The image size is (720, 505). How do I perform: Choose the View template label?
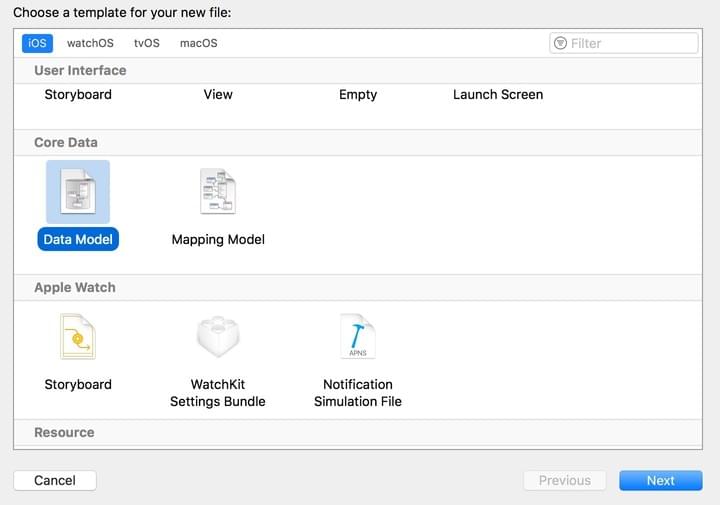[218, 95]
